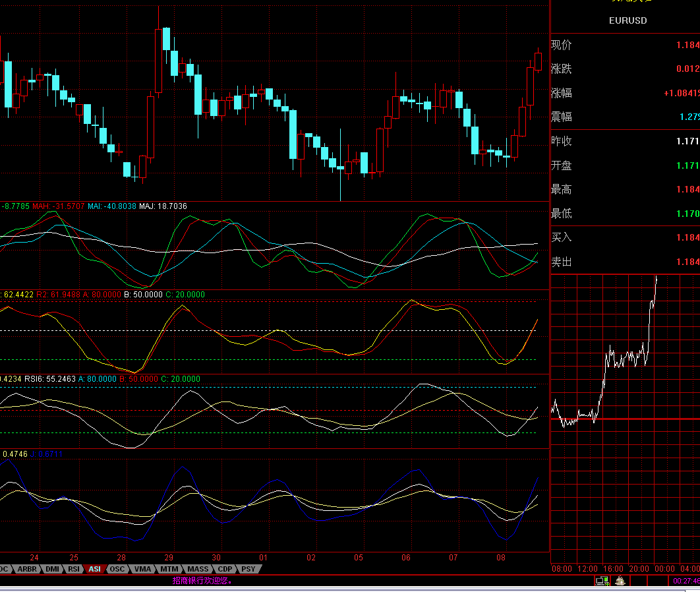This screenshot has height=592, width=700.
Task: Switch to the ARBR indicator tab
Action: pos(27,569)
